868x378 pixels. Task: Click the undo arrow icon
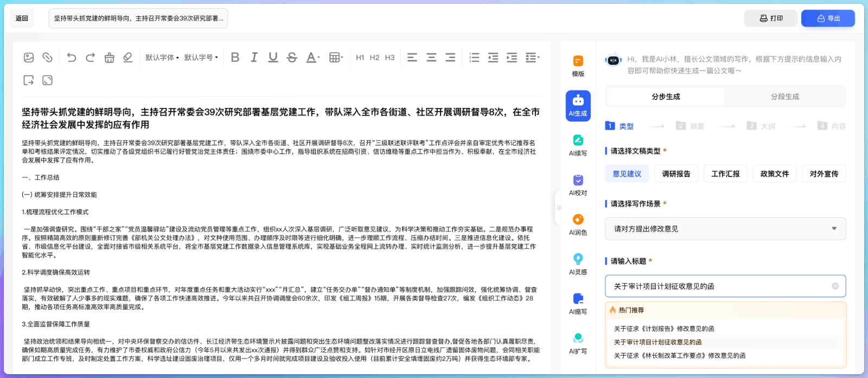point(72,58)
